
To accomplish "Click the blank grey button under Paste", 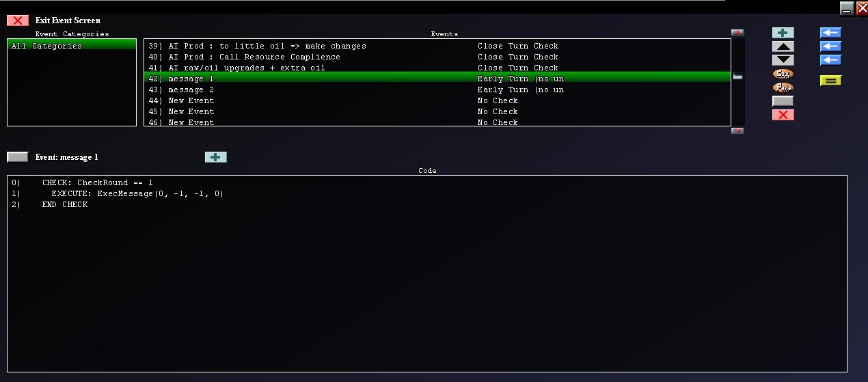I will 783,101.
